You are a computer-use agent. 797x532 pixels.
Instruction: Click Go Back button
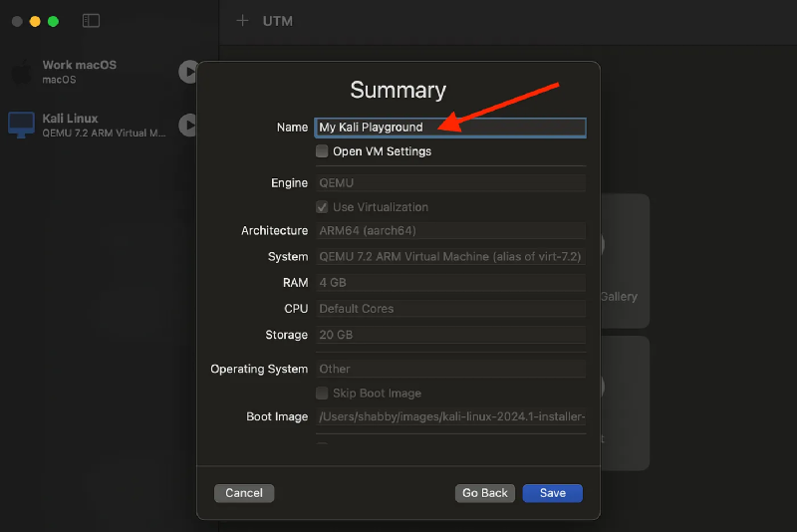pyautogui.click(x=485, y=493)
